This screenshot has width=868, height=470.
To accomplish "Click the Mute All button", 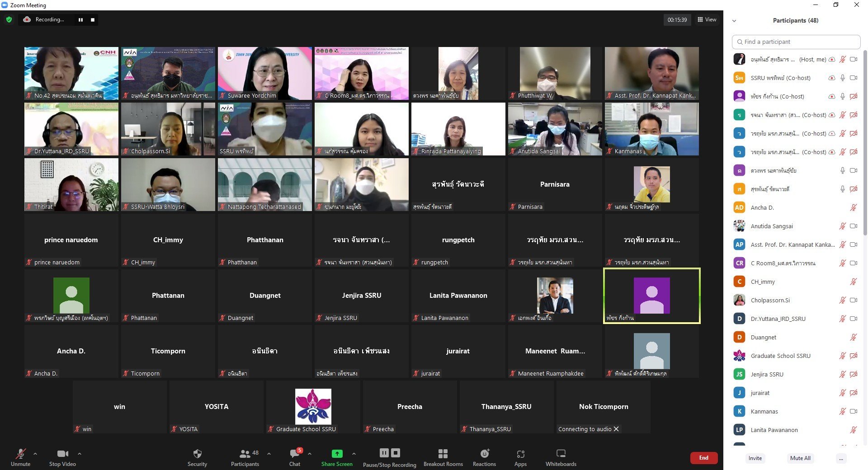I will [x=800, y=458].
